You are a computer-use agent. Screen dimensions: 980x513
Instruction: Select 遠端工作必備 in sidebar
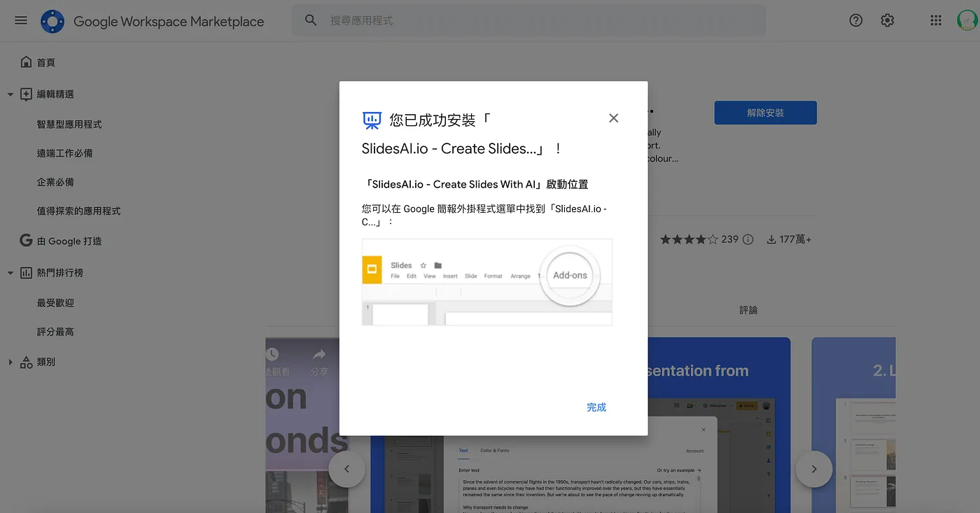pos(65,153)
